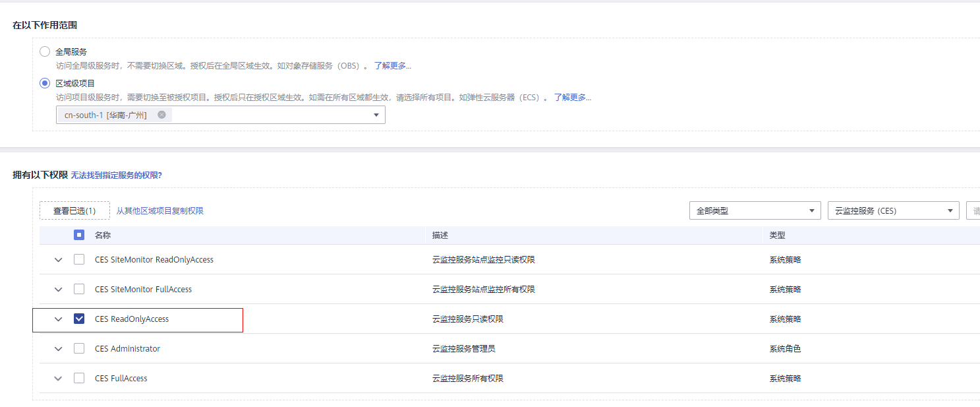This screenshot has height=407, width=980.
Task: Remove the cn-south-1 [华南-广州] tag
Action: point(161,115)
